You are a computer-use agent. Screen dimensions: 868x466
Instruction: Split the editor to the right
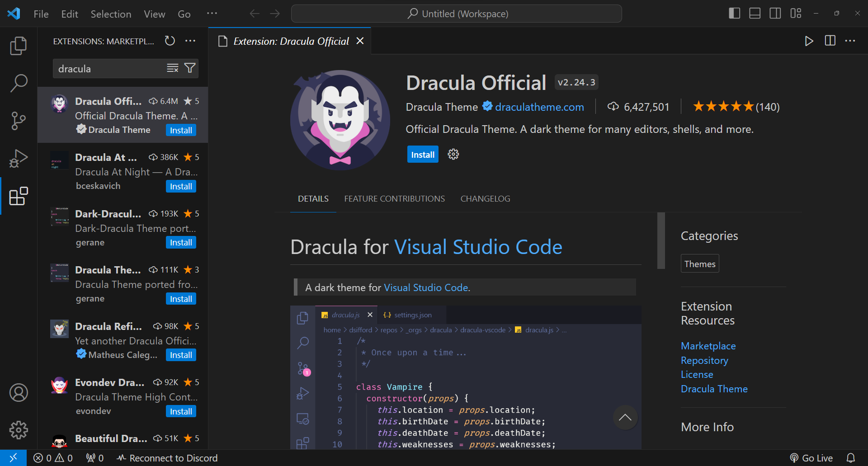click(x=830, y=41)
